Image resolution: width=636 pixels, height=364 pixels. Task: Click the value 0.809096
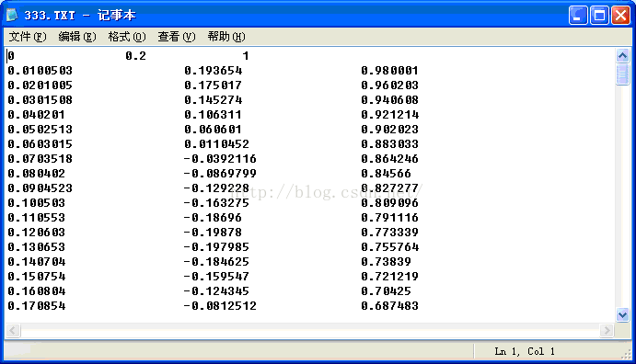[x=390, y=203]
